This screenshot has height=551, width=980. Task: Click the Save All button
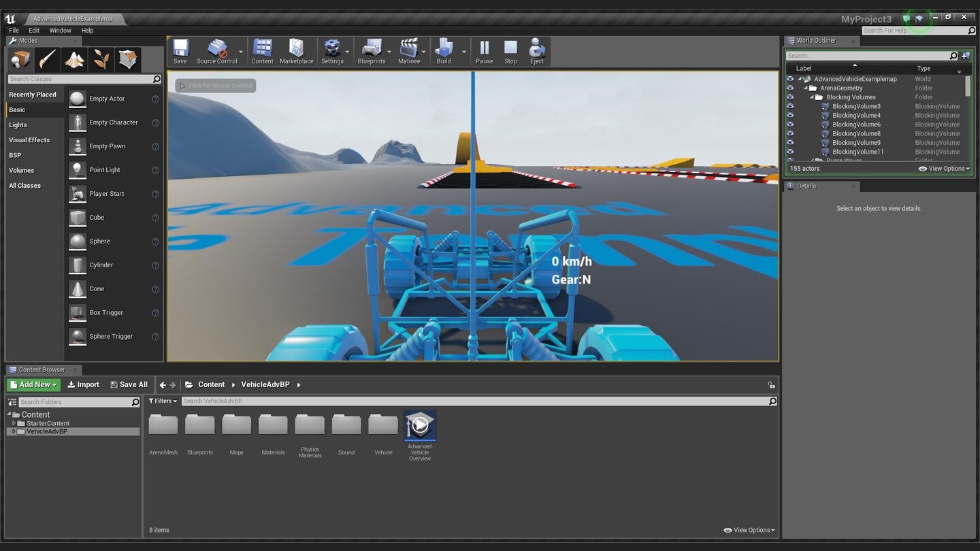[x=129, y=384]
